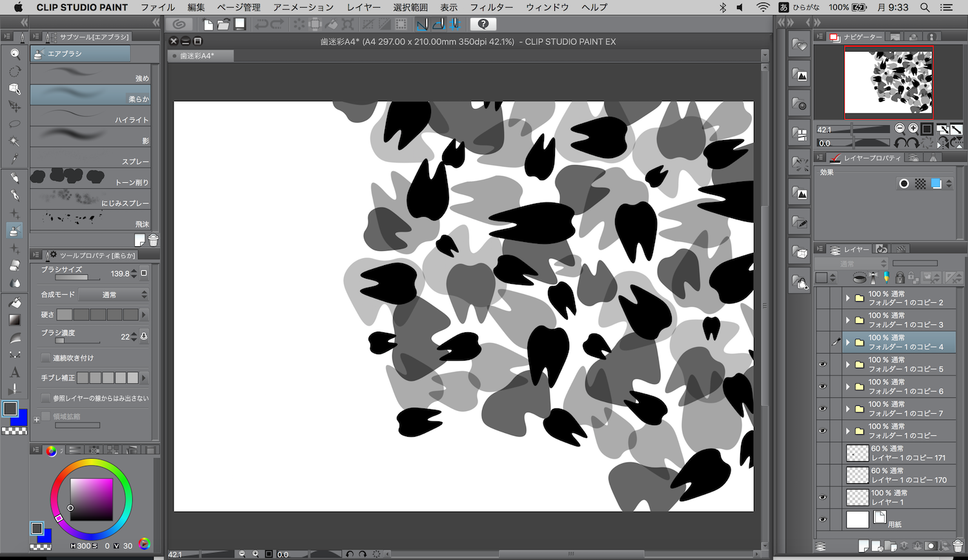968x560 pixels.
Task: Click the Undo arrow in toolbar
Action: click(x=261, y=25)
